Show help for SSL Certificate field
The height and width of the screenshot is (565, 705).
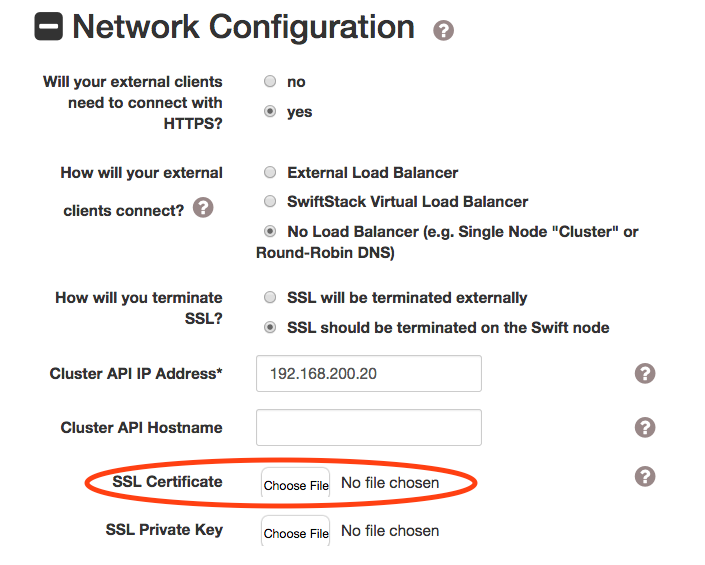click(645, 476)
